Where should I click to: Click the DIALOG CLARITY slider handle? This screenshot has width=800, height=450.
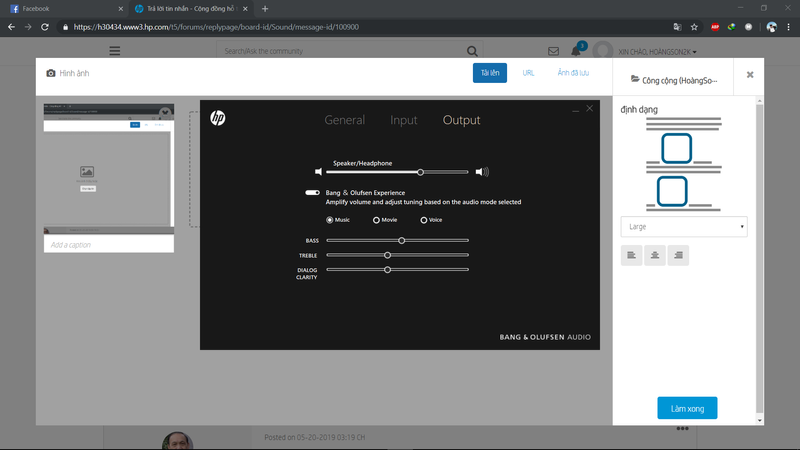[x=387, y=270]
